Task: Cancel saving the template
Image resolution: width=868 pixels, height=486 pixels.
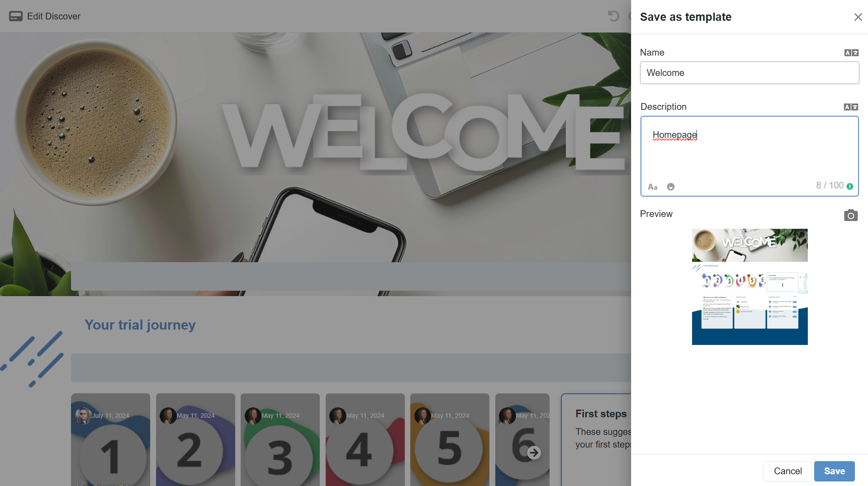Action: click(787, 471)
